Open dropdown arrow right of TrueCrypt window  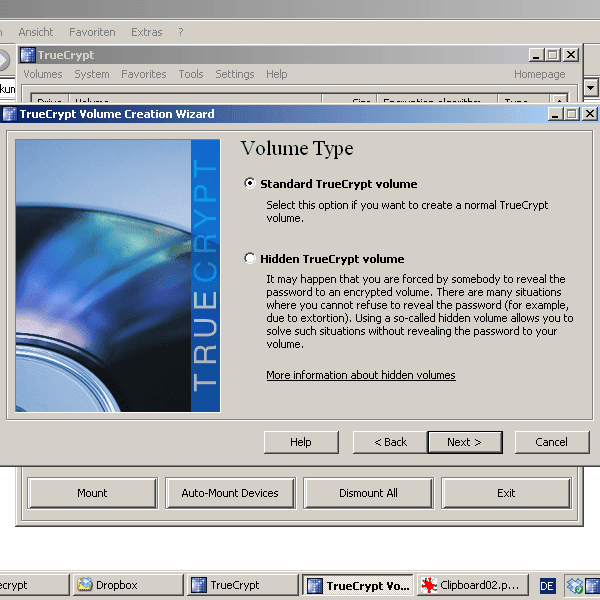coord(590,88)
